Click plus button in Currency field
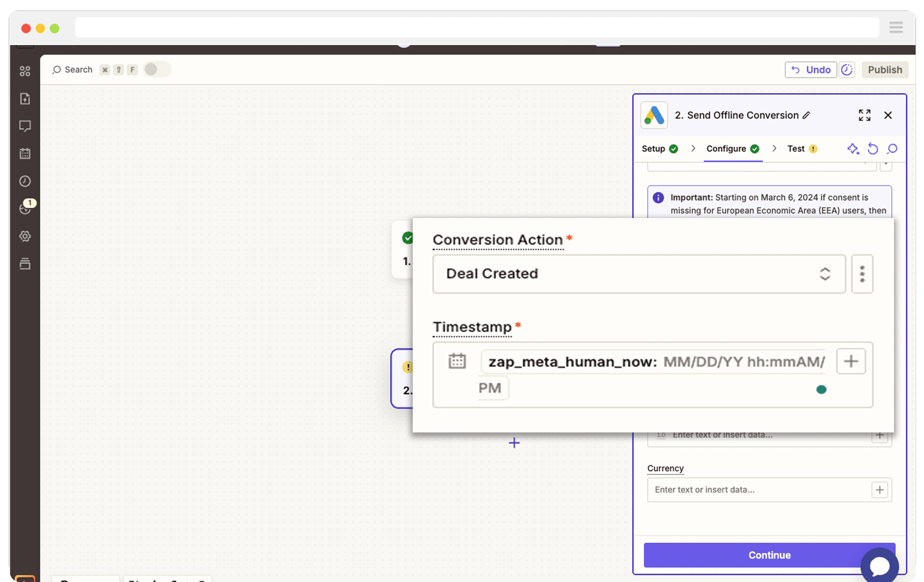Screen dimensions: 924x582 pyautogui.click(x=880, y=490)
